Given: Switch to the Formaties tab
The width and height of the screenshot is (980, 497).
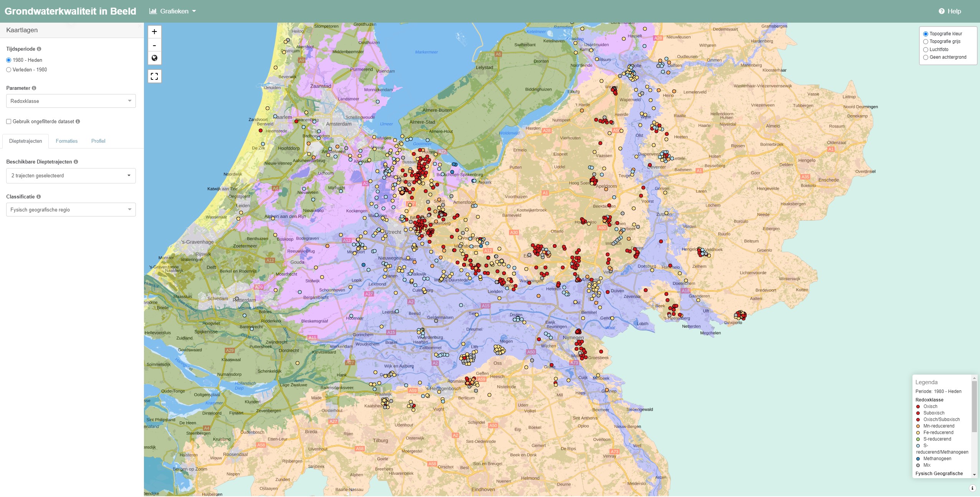Looking at the screenshot, I should (x=66, y=141).
